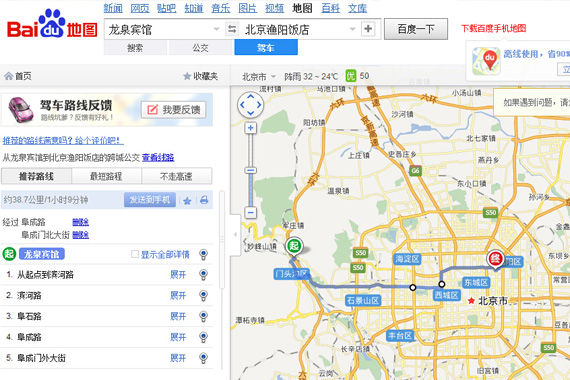Viewport: 570px width, 380px height.
Task: Save route with the star icon
Action: pyautogui.click(x=187, y=200)
